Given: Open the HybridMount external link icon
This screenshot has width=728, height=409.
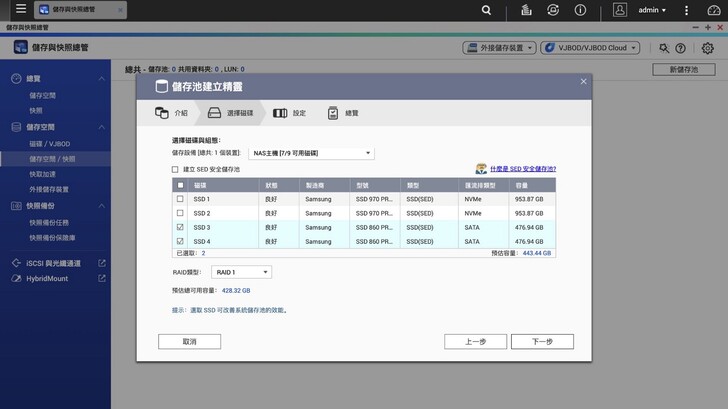Looking at the screenshot, I should 102,278.
